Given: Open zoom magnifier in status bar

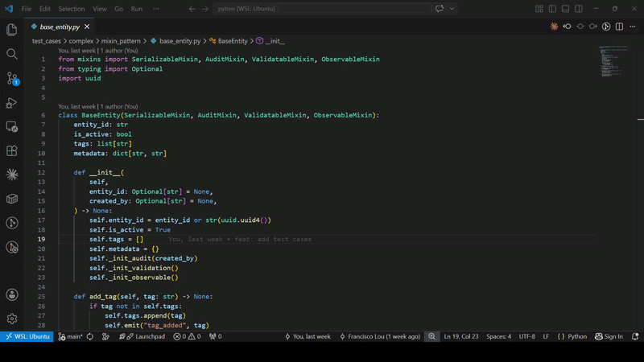Looking at the screenshot, I should [432, 336].
